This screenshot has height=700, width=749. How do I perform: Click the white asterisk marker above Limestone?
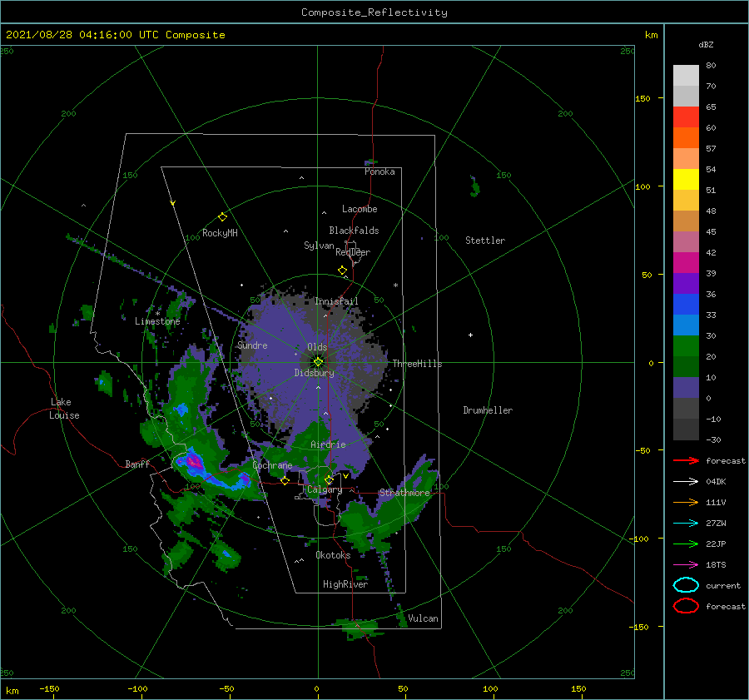157,314
